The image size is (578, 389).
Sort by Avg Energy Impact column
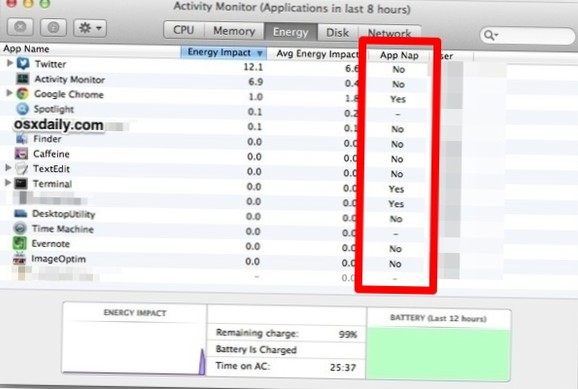[x=317, y=54]
